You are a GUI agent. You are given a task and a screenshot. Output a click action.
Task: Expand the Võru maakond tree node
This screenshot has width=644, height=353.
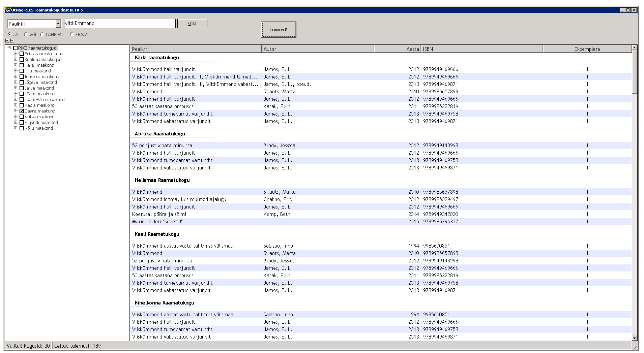(16, 128)
